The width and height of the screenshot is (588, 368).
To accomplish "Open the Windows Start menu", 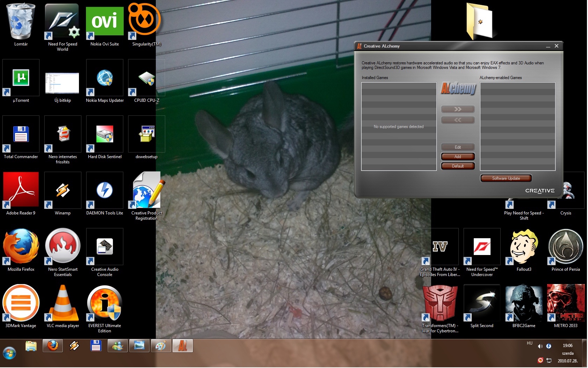I will (9, 353).
